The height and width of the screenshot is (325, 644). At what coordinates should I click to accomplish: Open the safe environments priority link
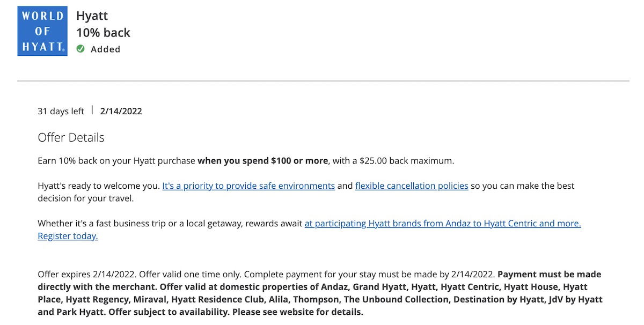(248, 186)
